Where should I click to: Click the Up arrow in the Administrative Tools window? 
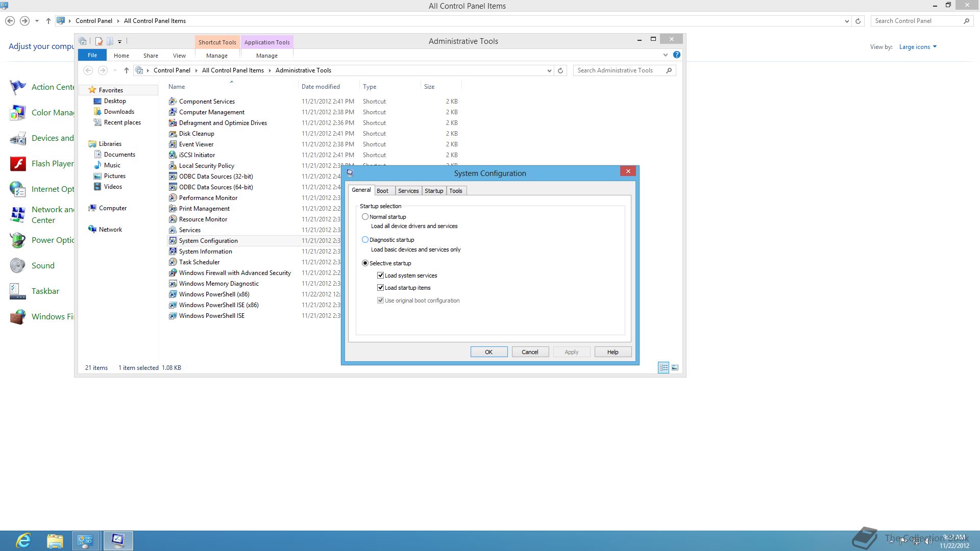coord(127,70)
